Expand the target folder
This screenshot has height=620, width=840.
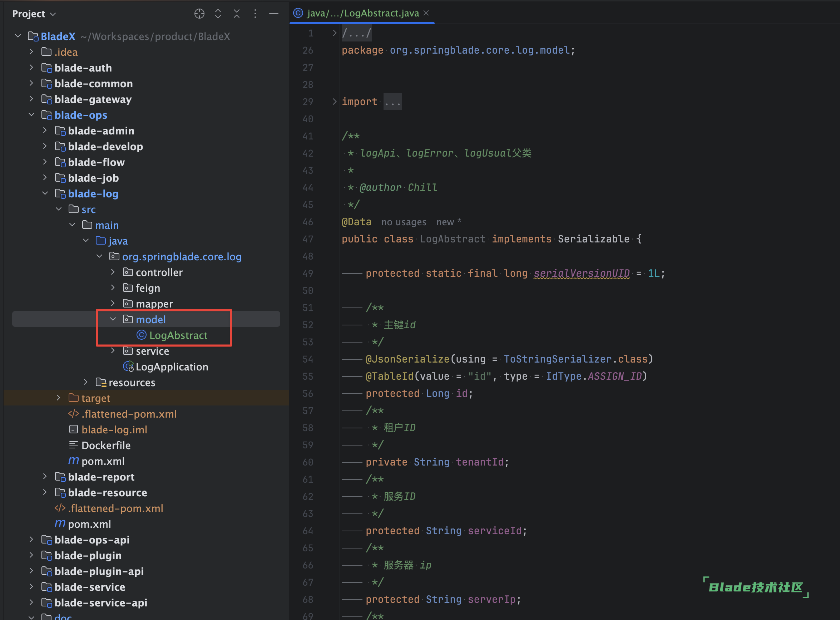[59, 398]
